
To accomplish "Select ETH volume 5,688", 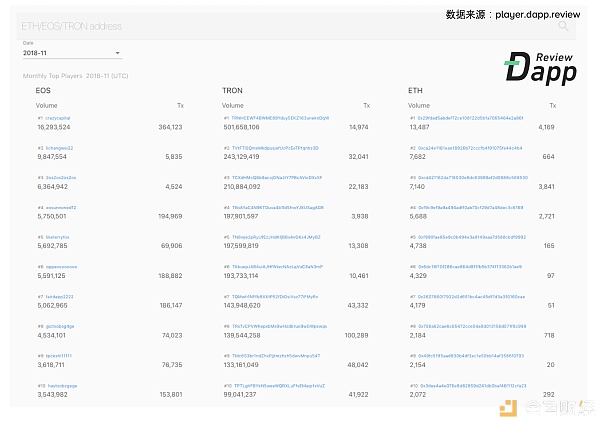I will pyautogui.click(x=418, y=216).
